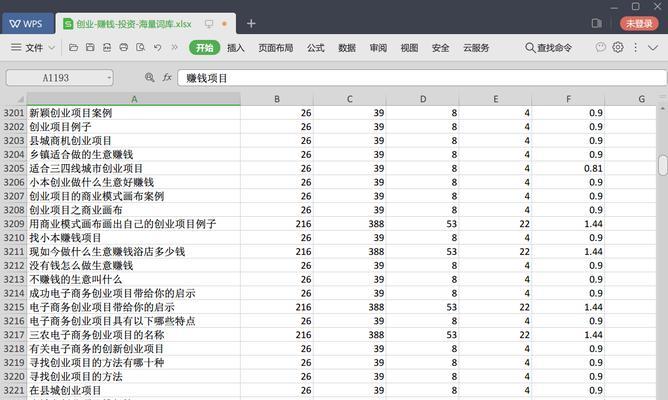Click cell 没有钱怎么做生意赚钱
668x400 pixels.
134,265
